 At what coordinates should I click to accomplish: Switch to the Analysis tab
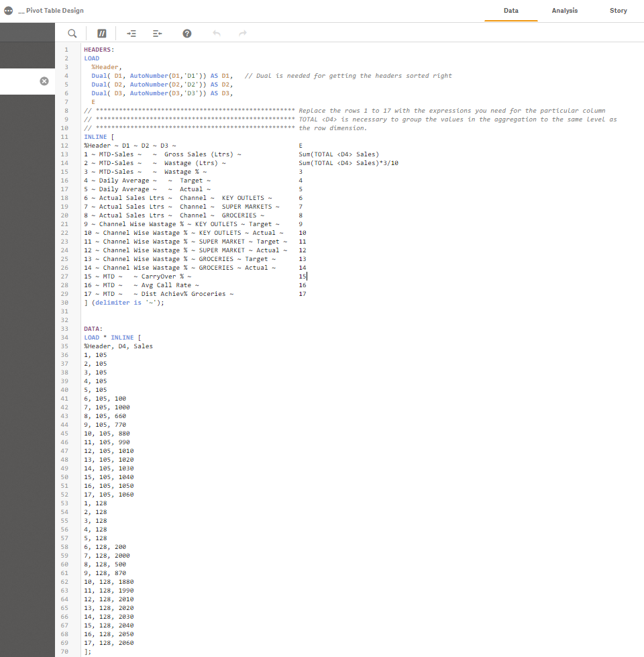pos(564,11)
